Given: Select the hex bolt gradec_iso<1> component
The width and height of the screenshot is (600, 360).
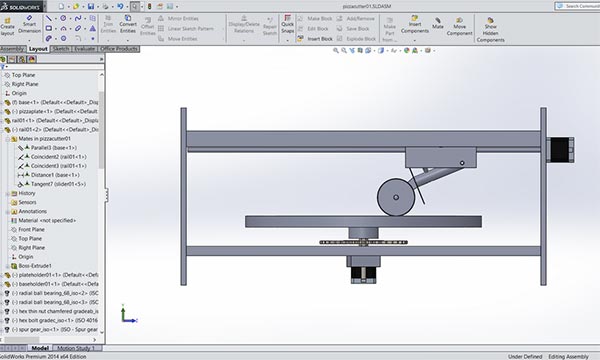Looking at the screenshot, I should point(51,321).
